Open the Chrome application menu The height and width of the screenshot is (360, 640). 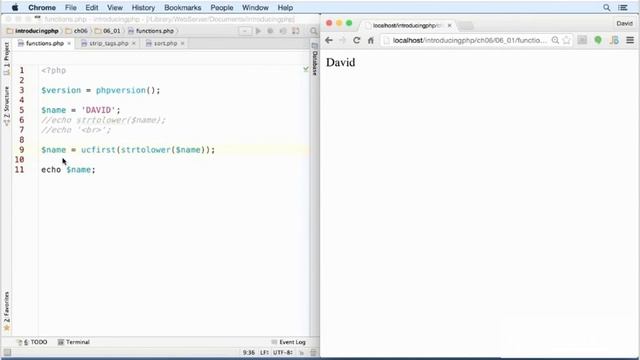[x=42, y=7]
